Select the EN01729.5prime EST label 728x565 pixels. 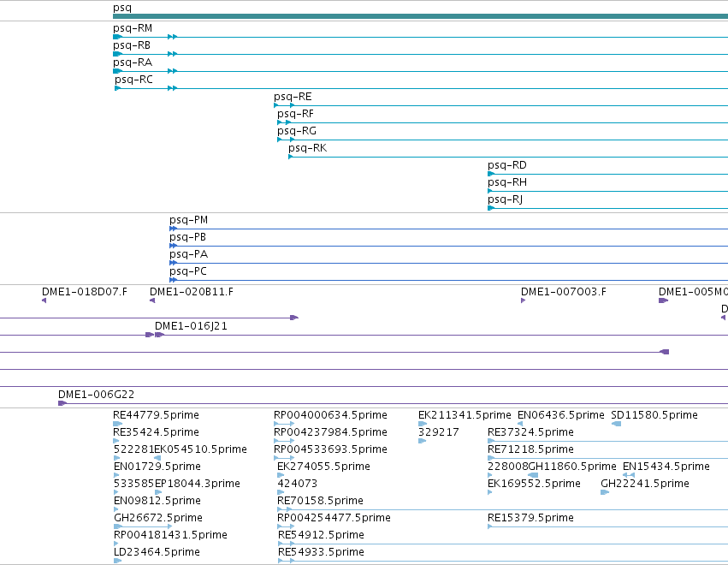point(157,467)
